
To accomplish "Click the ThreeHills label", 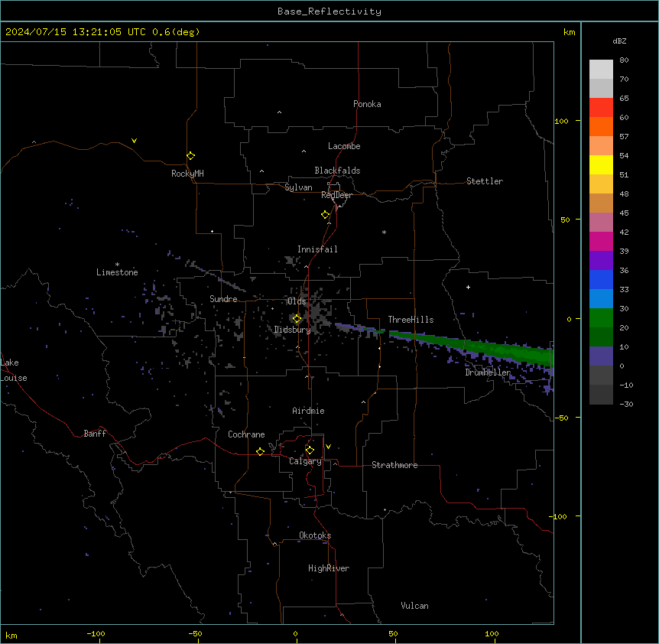I will point(411,320).
